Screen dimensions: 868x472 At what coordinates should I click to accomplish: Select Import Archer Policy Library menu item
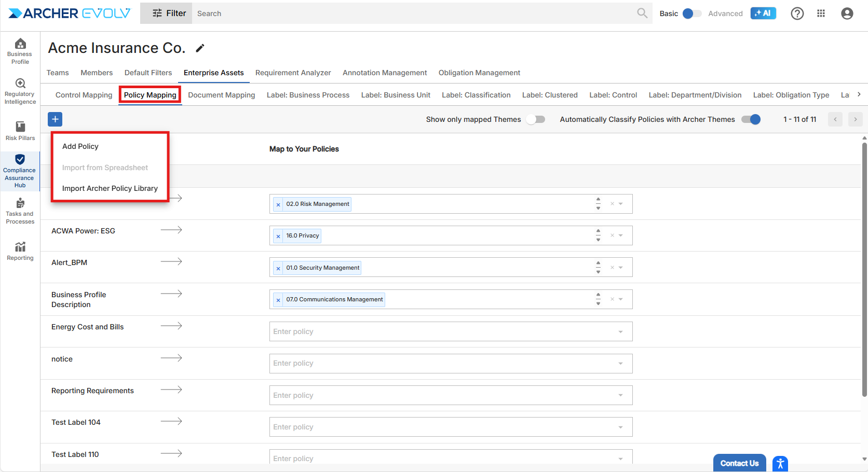pyautogui.click(x=110, y=188)
